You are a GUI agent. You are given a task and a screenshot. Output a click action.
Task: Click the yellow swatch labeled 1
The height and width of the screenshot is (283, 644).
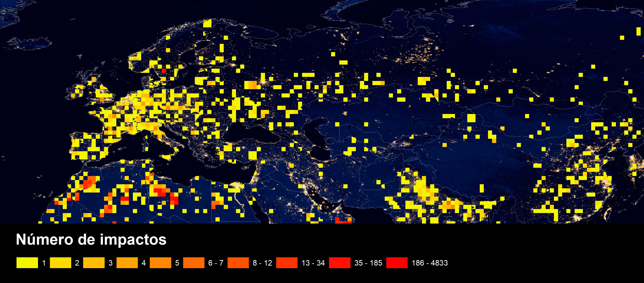[x=27, y=263]
